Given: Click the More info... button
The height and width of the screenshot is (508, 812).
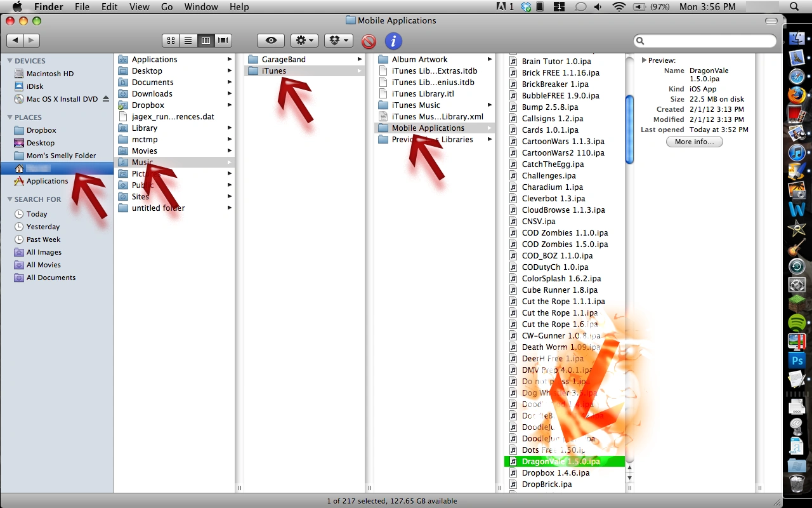Looking at the screenshot, I should point(695,142).
